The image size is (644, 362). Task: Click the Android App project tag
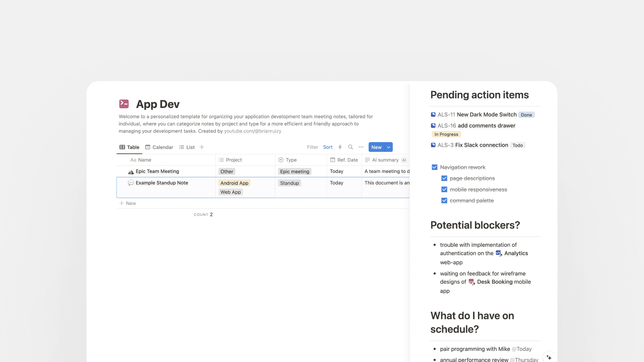[234, 183]
